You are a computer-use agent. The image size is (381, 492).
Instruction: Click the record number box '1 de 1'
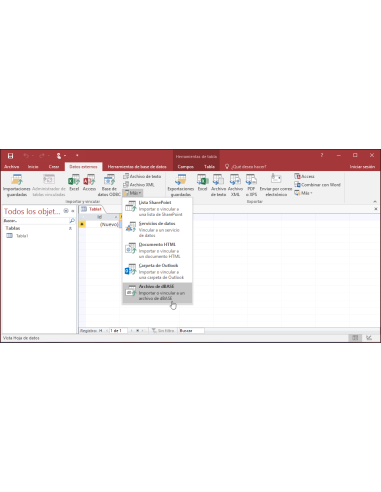119,331
